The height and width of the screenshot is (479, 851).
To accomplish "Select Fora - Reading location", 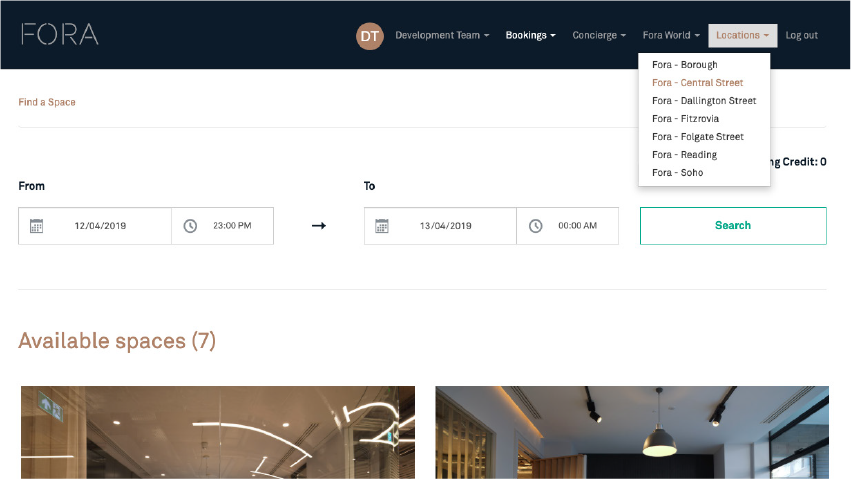I will pos(684,155).
